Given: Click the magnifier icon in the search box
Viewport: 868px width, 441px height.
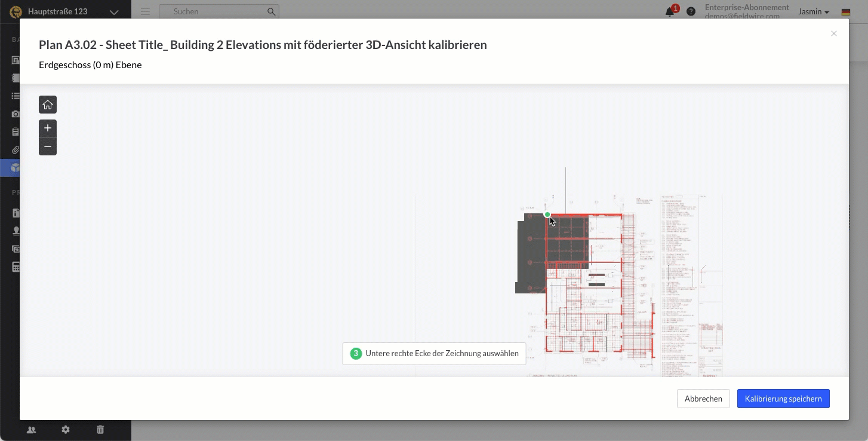Looking at the screenshot, I should pos(271,12).
